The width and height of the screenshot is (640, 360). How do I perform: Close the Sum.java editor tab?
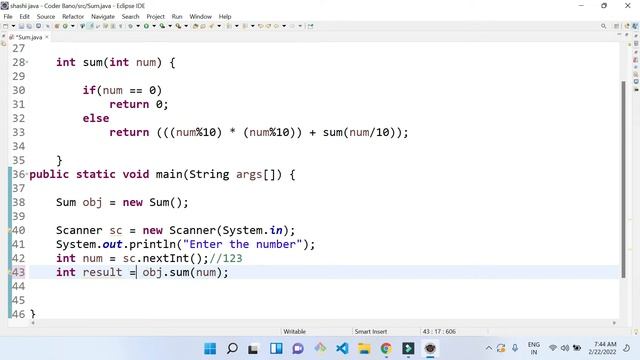(x=47, y=37)
